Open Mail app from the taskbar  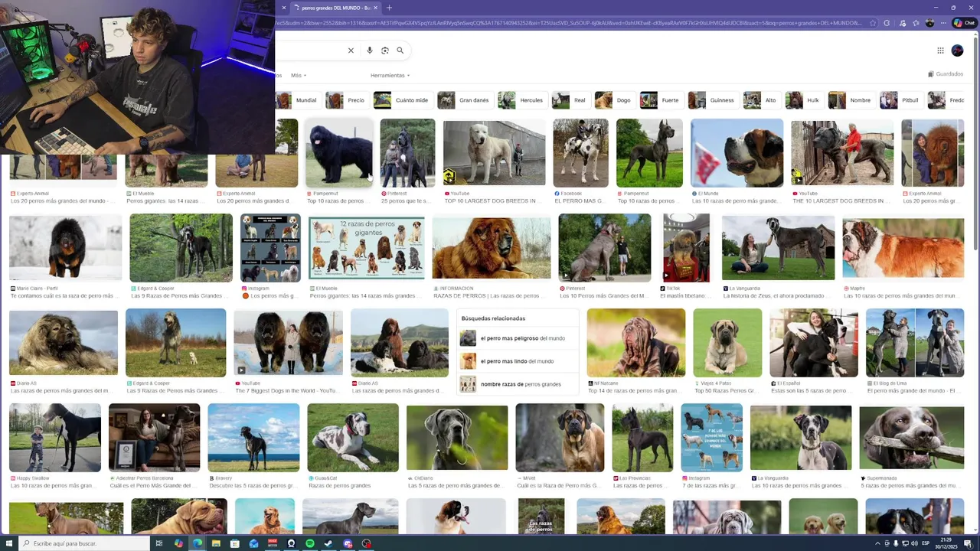click(253, 543)
